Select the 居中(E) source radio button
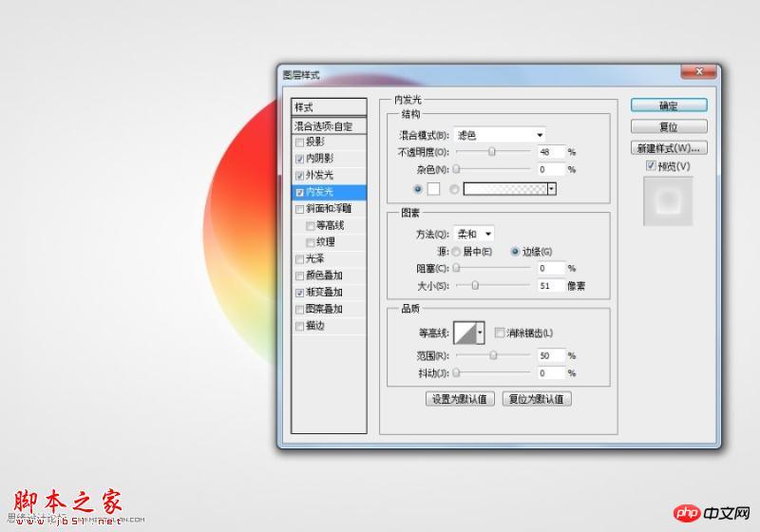 (456, 252)
